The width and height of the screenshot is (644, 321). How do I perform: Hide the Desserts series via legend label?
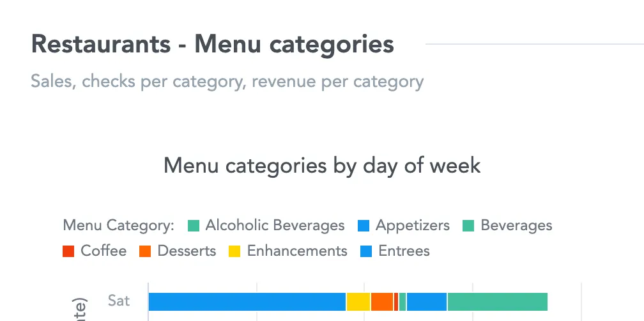187,251
